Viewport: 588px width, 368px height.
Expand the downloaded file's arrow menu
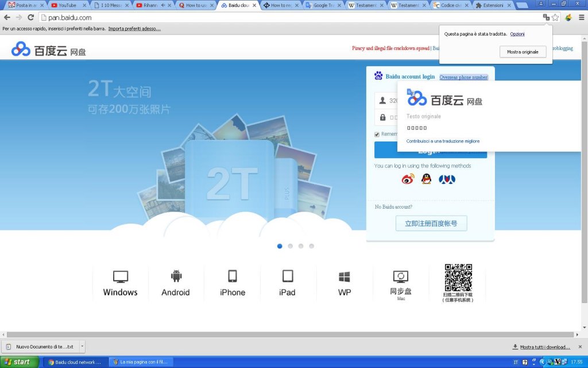[82, 347]
